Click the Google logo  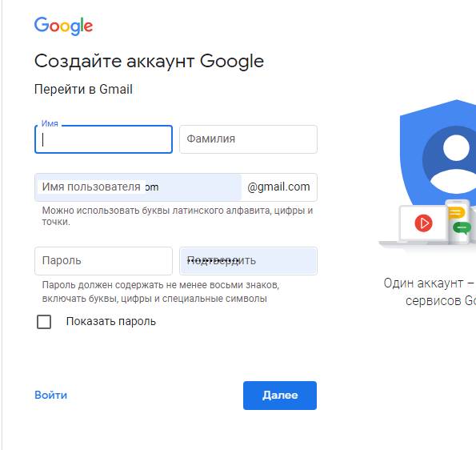(x=63, y=26)
